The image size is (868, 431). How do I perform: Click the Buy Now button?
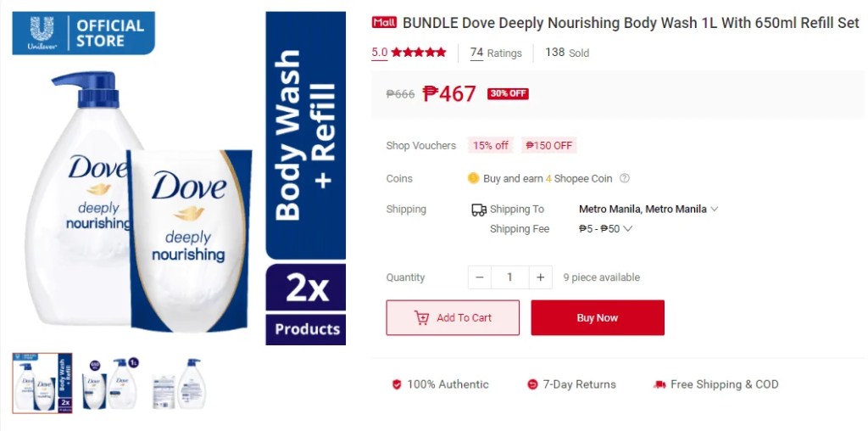(x=598, y=318)
